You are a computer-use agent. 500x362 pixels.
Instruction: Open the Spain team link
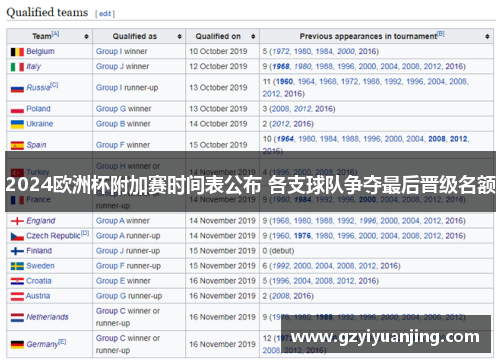pos(36,145)
